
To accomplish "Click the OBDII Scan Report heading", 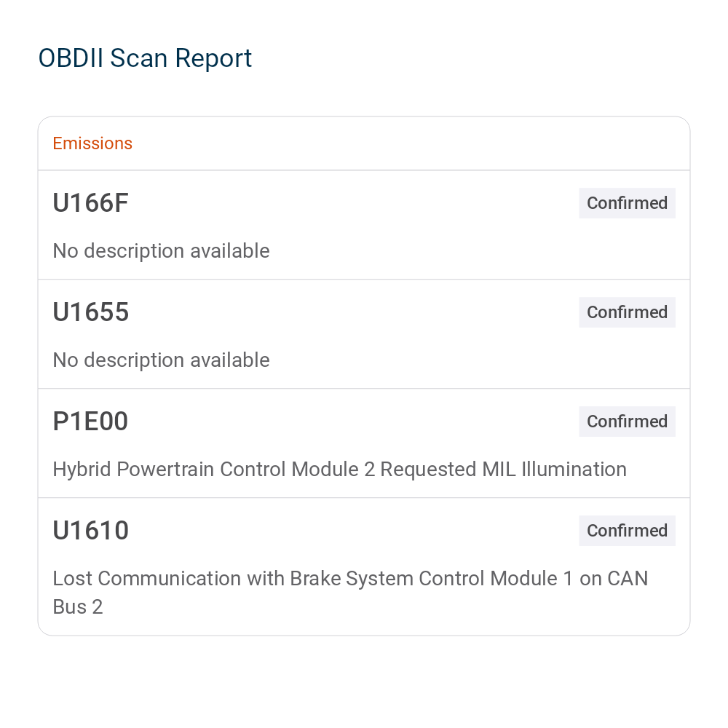I will [x=145, y=58].
